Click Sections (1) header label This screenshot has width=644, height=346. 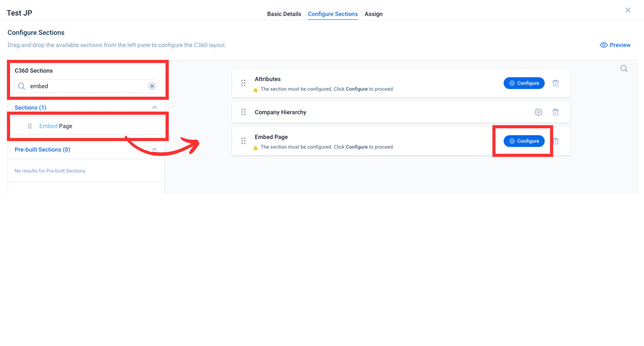pyautogui.click(x=31, y=107)
